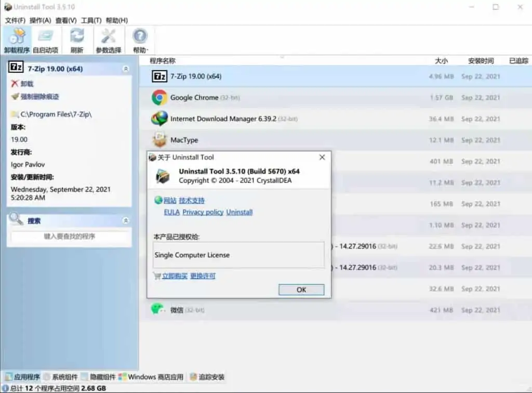Click the 已追踪 traced column header
532x393 pixels.
[519, 61]
